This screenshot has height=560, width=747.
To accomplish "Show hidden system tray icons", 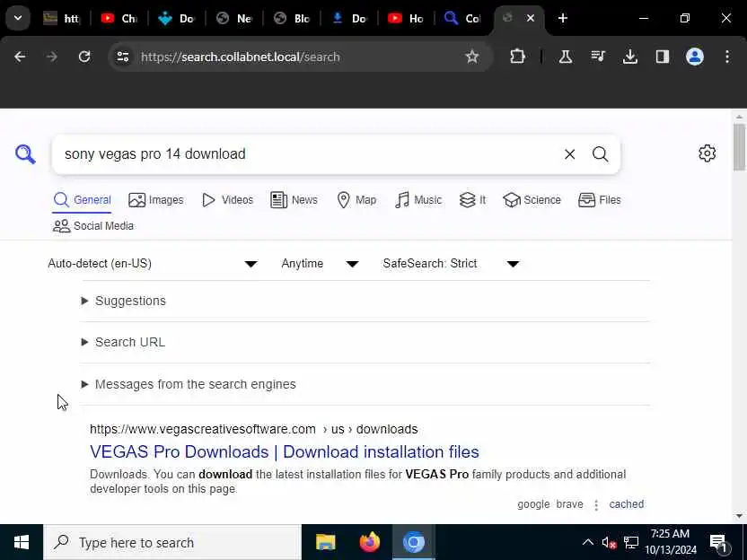I will (588, 542).
